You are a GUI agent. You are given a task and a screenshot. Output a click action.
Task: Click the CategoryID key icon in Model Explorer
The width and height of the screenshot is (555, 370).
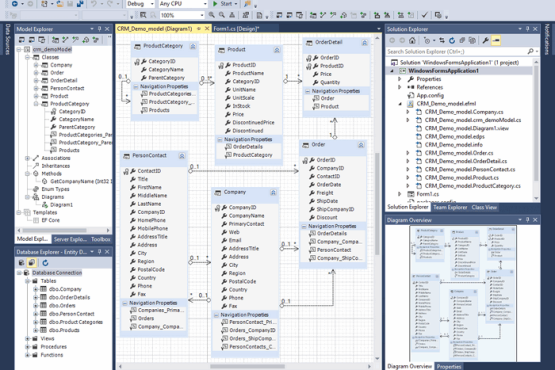pos(53,112)
